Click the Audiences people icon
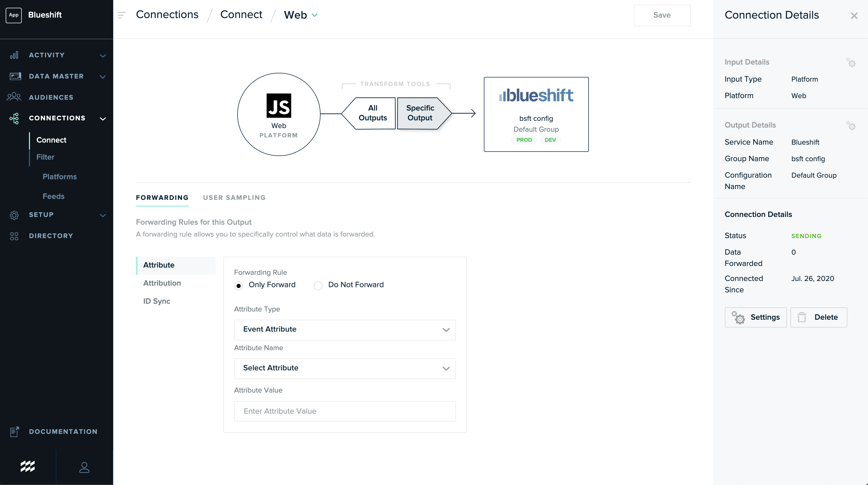Screen dimensions: 868x485 [14, 97]
